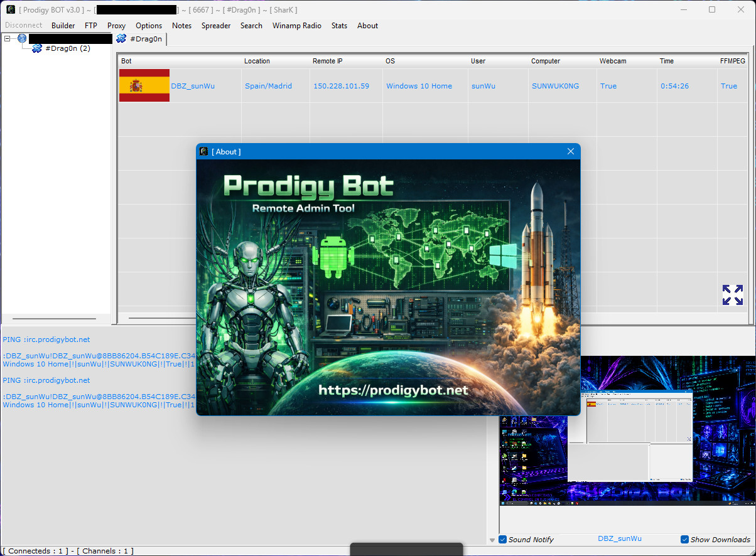The height and width of the screenshot is (556, 756).
Task: Click the small down arrow beside Sound Notify
Action: click(492, 540)
